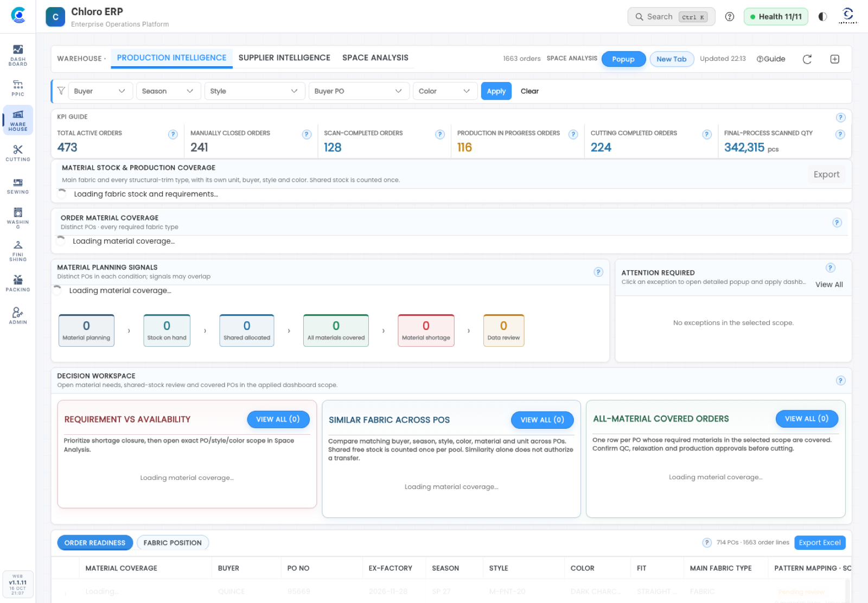Click View All exceptions link
This screenshot has height=603, width=868.
point(829,285)
